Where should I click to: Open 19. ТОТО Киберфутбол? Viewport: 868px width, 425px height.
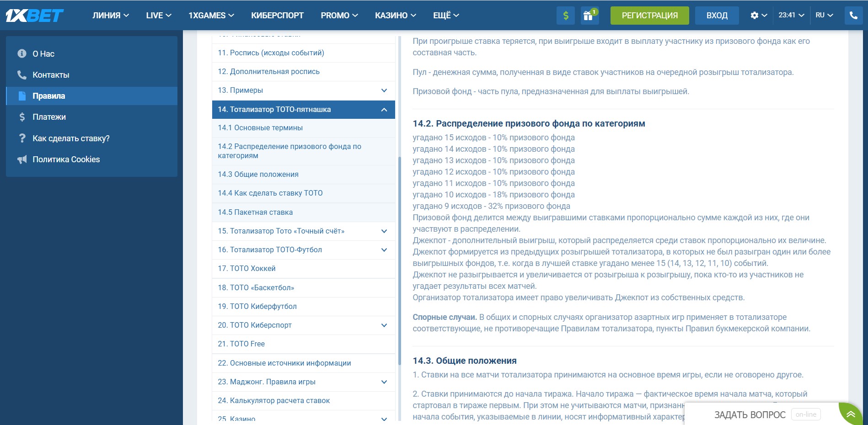click(x=304, y=307)
